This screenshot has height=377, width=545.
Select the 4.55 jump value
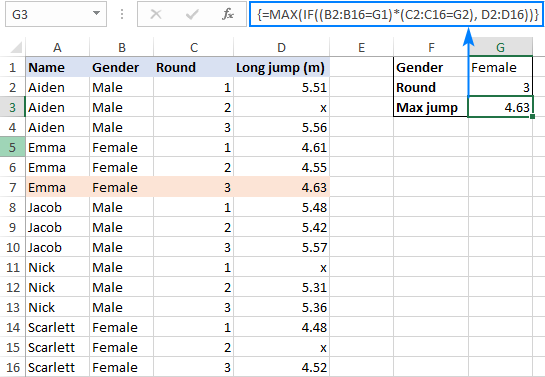(x=281, y=167)
